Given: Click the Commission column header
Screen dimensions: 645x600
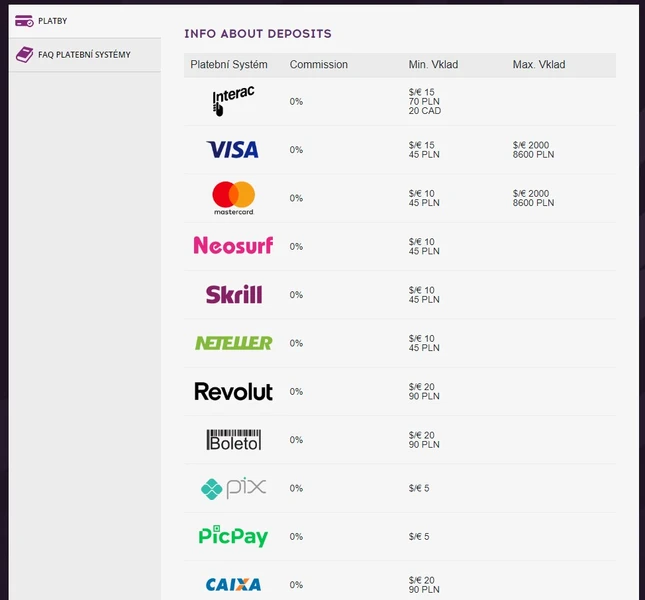Looking at the screenshot, I should (318, 65).
